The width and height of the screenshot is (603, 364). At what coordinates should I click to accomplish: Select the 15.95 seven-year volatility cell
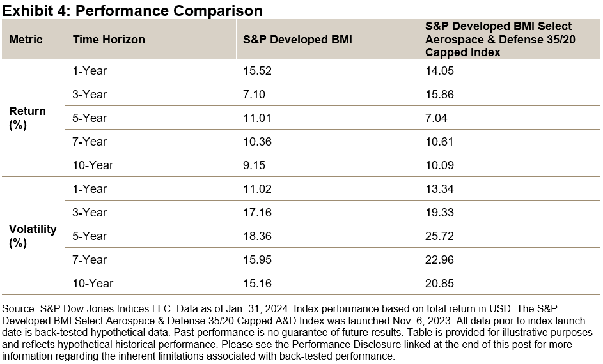pos(258,260)
